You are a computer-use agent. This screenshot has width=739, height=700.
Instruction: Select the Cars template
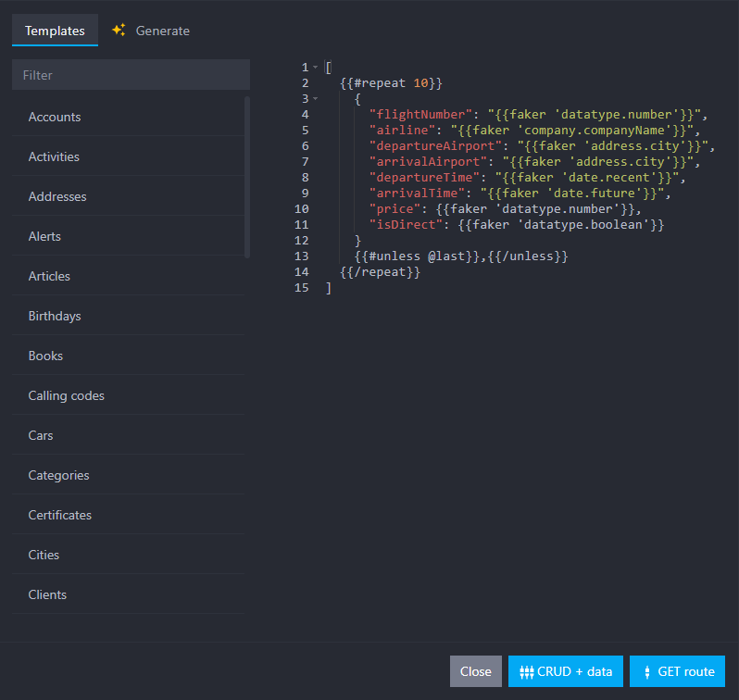41,435
